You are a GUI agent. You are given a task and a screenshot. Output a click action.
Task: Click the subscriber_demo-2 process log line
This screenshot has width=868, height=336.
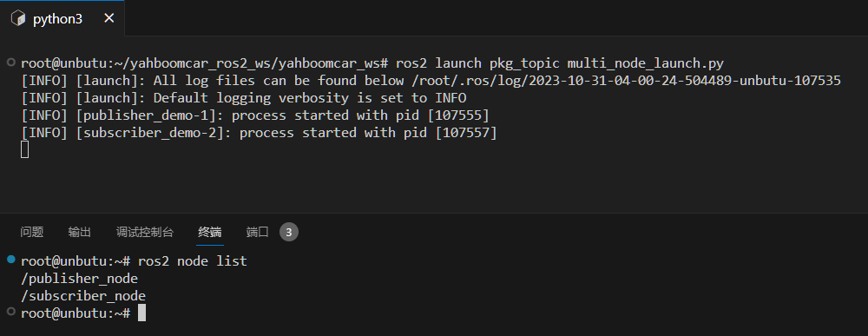pyautogui.click(x=259, y=133)
